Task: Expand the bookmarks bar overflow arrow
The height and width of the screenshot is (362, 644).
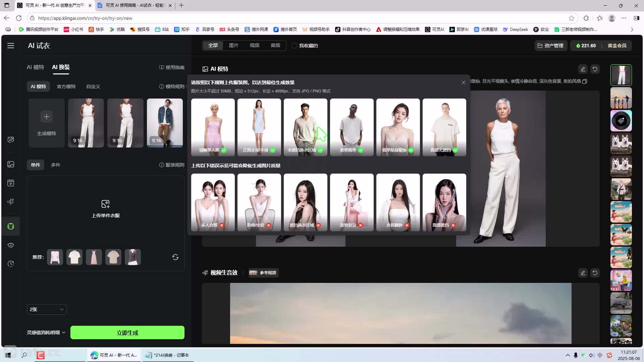Action: point(632,29)
